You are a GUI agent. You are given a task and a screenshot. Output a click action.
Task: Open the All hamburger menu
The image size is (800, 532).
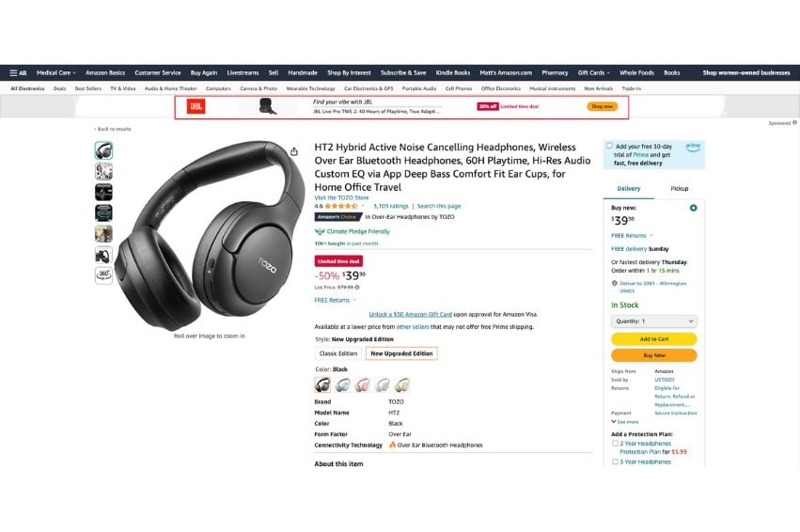click(18, 73)
